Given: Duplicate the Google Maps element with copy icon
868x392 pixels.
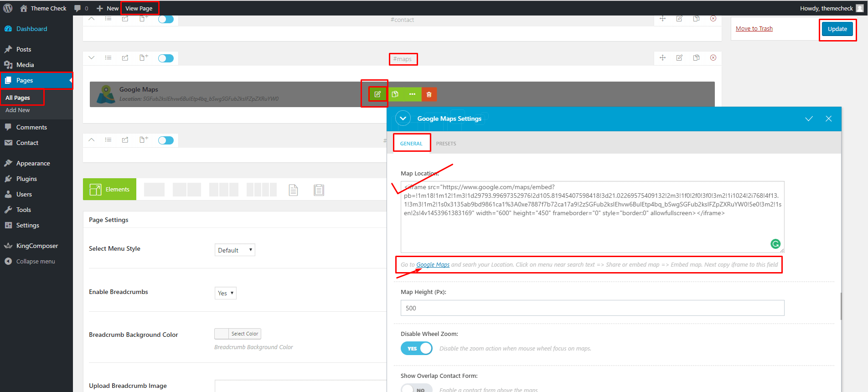Looking at the screenshot, I should [x=395, y=94].
